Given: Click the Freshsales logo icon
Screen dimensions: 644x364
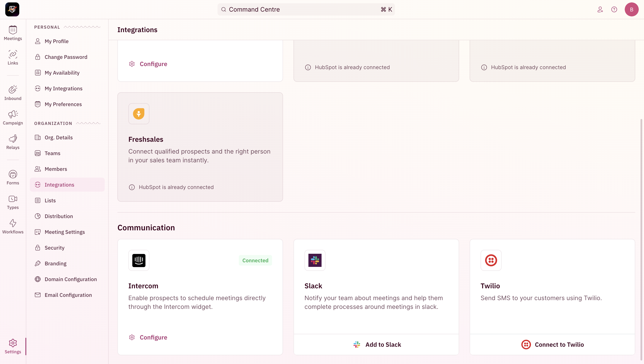Looking at the screenshot, I should pyautogui.click(x=139, y=114).
